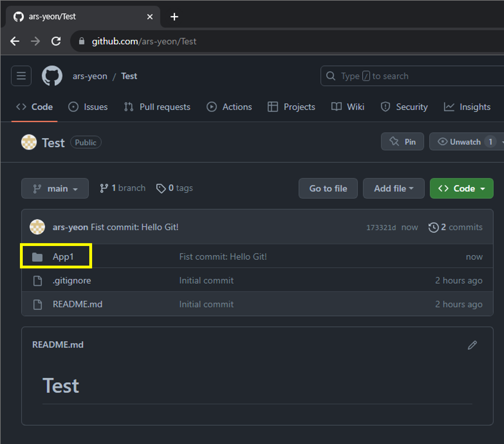504x444 pixels.
Task: Click the README.md panel heading
Action: coord(58,344)
